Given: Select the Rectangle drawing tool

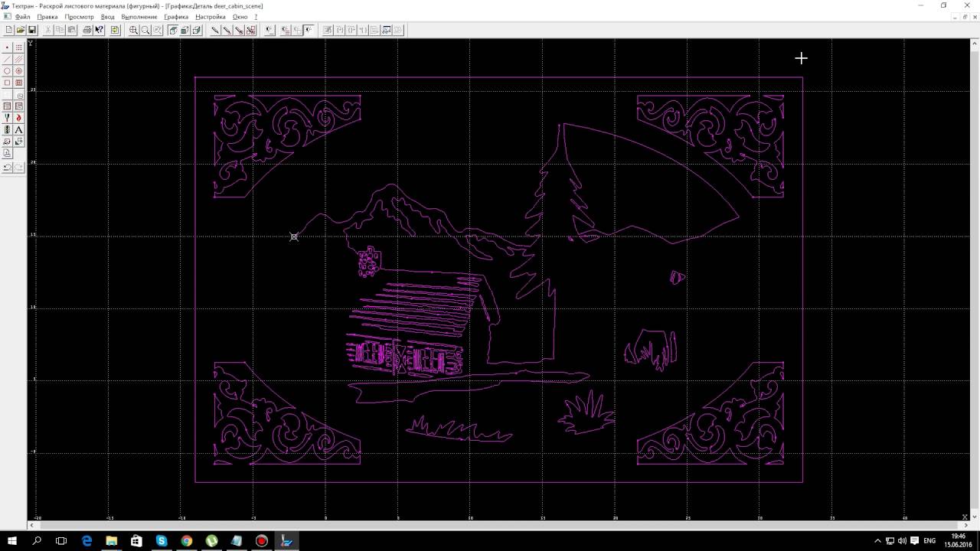Looking at the screenshot, I should (x=8, y=83).
